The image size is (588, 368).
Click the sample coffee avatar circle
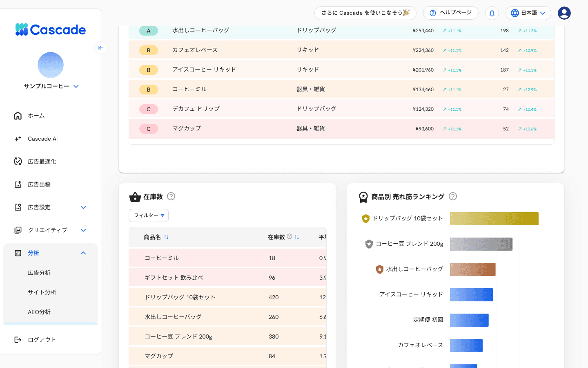[51, 65]
